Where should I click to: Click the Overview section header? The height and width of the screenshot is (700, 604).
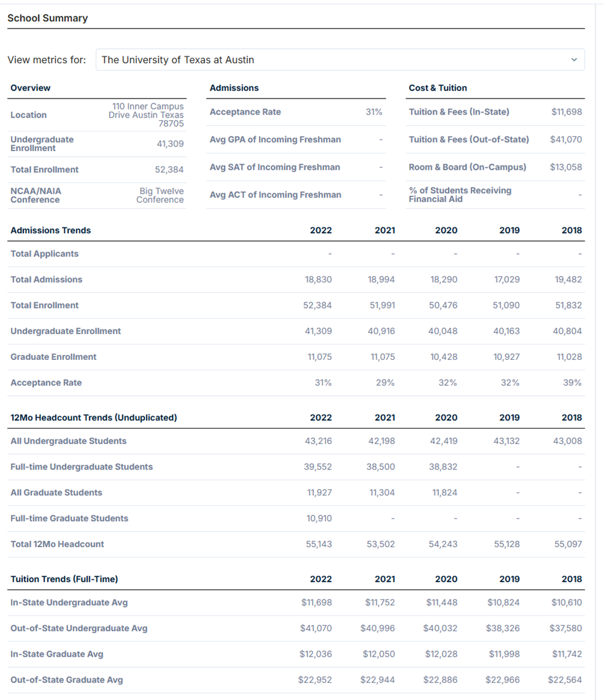pyautogui.click(x=30, y=88)
